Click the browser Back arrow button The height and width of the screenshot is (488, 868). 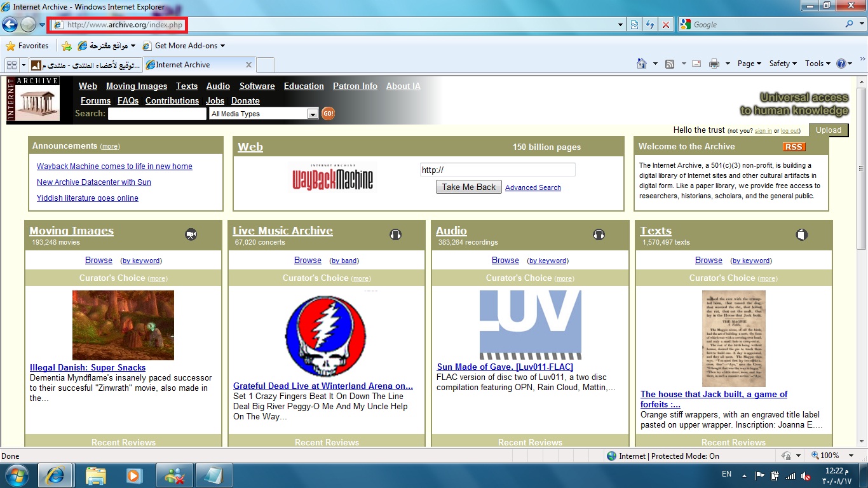click(x=10, y=24)
